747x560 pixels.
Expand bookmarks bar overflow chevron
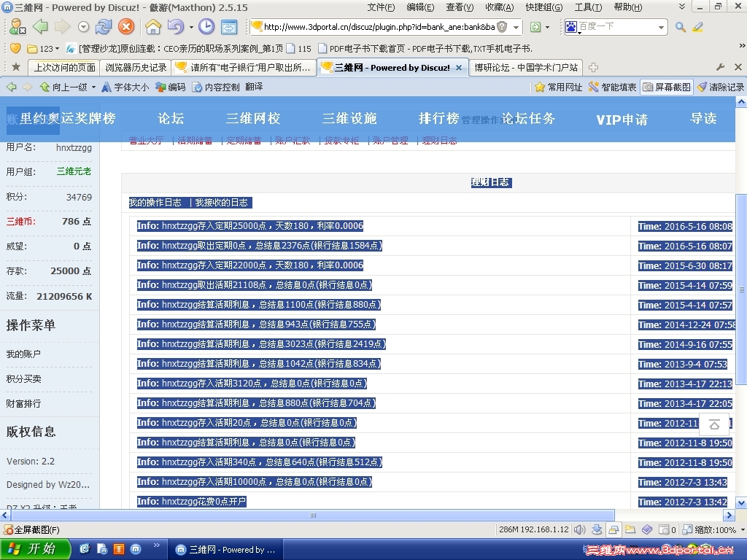pos(742,46)
